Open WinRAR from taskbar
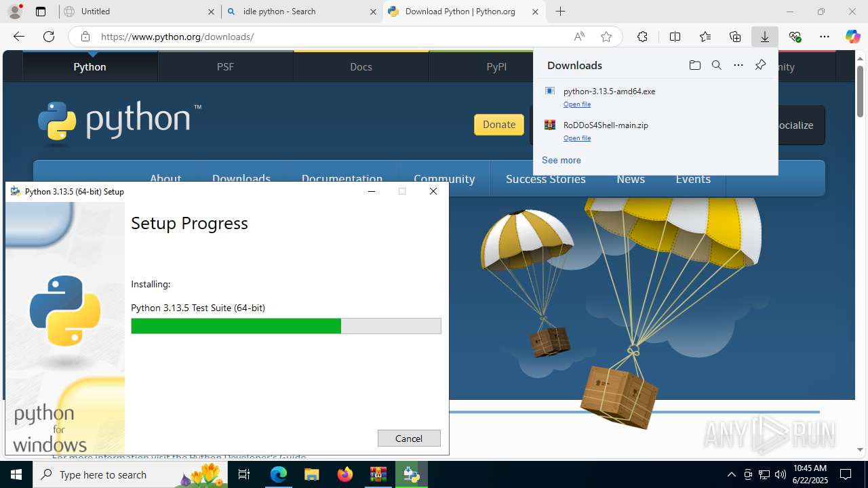Screen dimensions: 868x488 point(378,474)
